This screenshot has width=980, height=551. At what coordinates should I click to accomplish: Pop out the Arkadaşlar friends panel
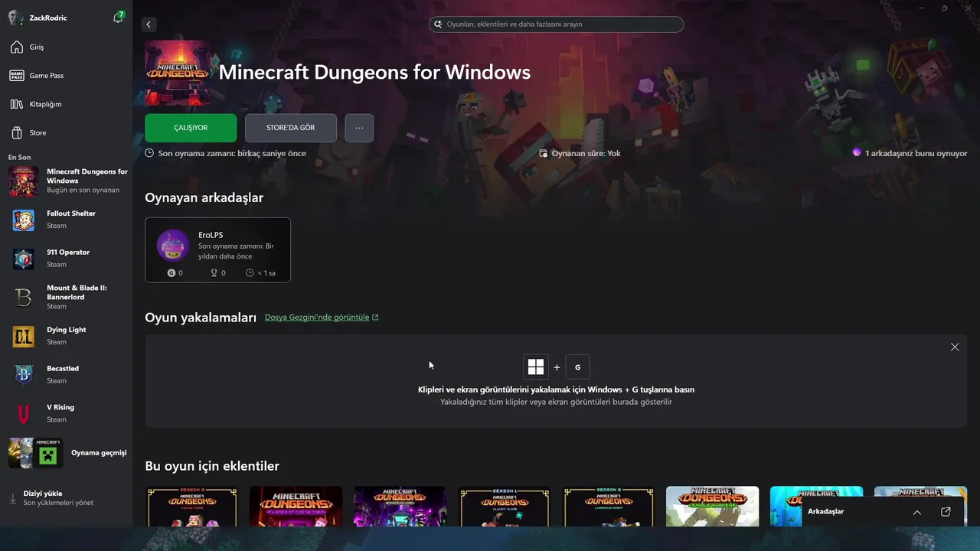[x=946, y=512]
